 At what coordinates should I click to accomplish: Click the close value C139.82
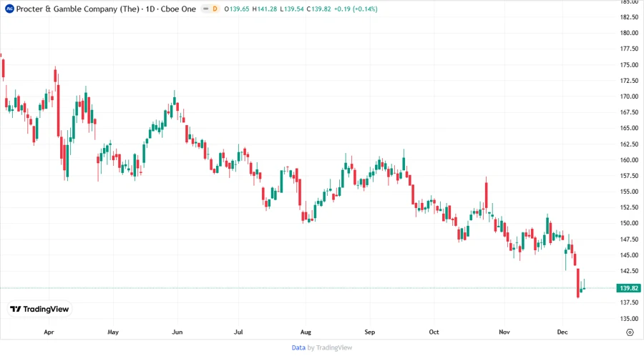[x=318, y=9]
